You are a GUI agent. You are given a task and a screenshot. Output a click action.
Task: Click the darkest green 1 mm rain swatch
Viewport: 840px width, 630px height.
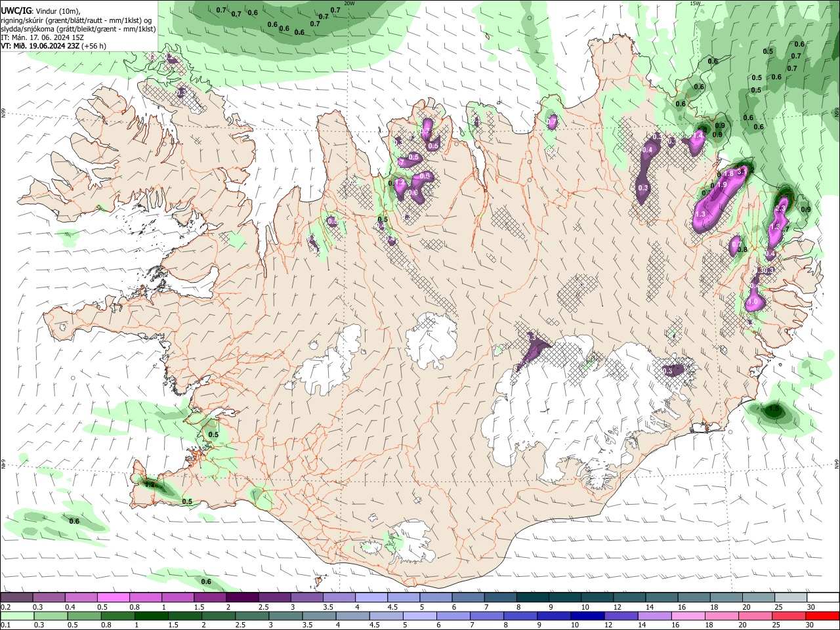click(150, 616)
